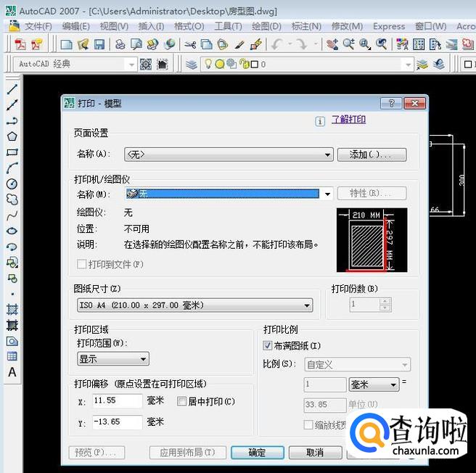Click the Plot Preview toolbar icon
Viewport: 476px width, 473px height.
tap(136, 45)
